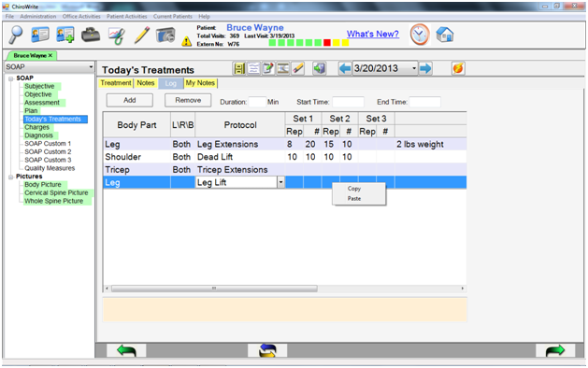Select Quality Measures tree item
This screenshot has height=368, width=588.
coord(50,169)
